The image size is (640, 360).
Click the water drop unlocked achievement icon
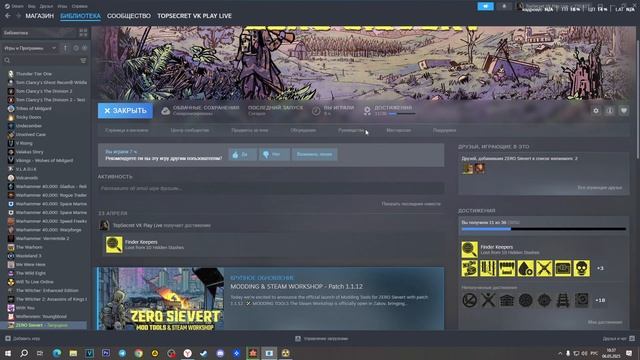(x=525, y=269)
